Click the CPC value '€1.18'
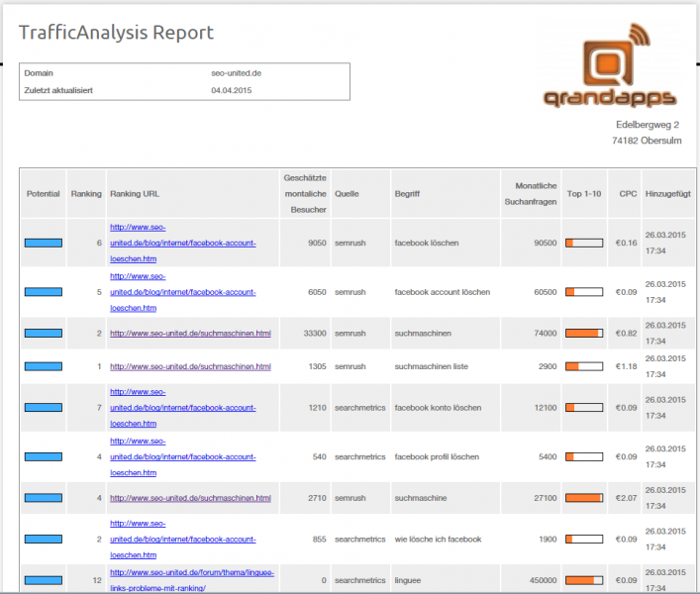Screen dimensions: 700x594 (x=627, y=366)
